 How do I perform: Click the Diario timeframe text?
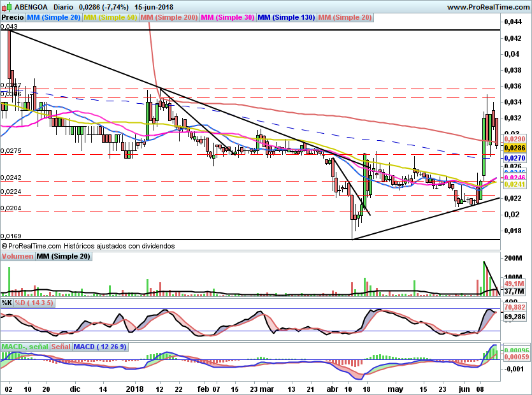coord(63,7)
